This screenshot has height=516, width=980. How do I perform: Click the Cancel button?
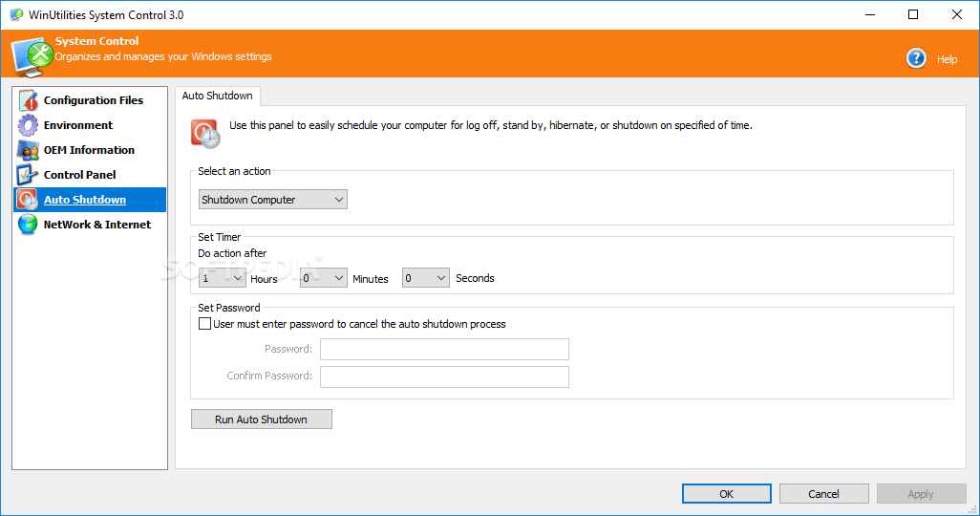[x=823, y=493]
